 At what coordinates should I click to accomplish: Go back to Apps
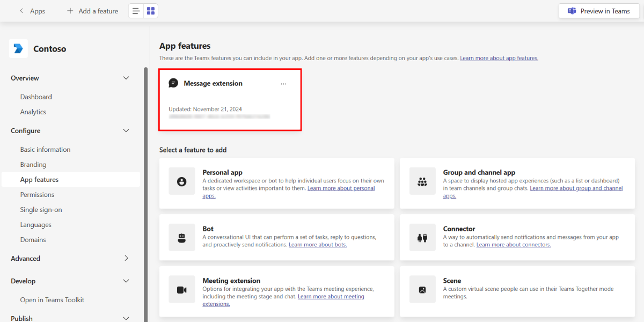pyautogui.click(x=38, y=11)
